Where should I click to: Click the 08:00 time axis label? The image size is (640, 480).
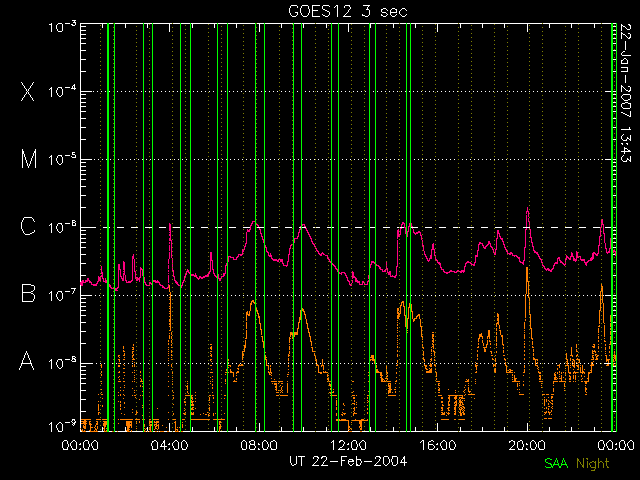click(x=259, y=445)
